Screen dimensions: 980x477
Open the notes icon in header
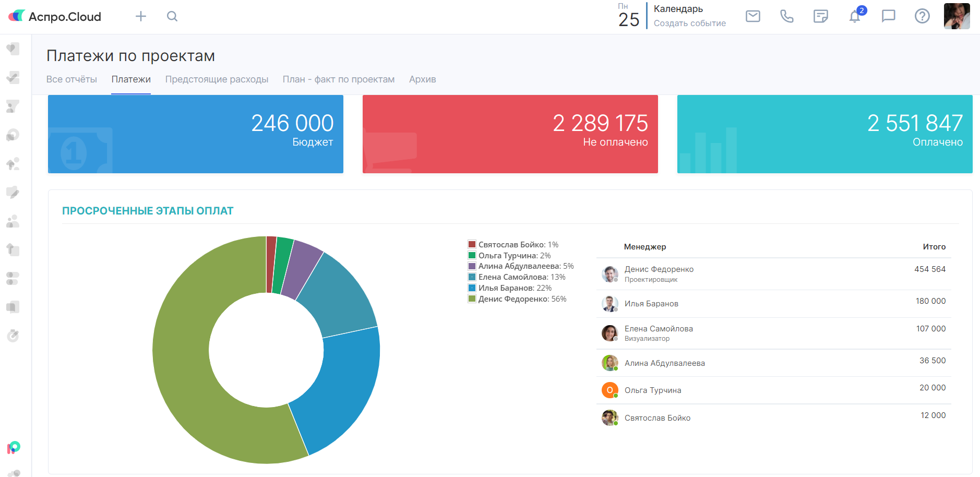[x=820, y=17]
